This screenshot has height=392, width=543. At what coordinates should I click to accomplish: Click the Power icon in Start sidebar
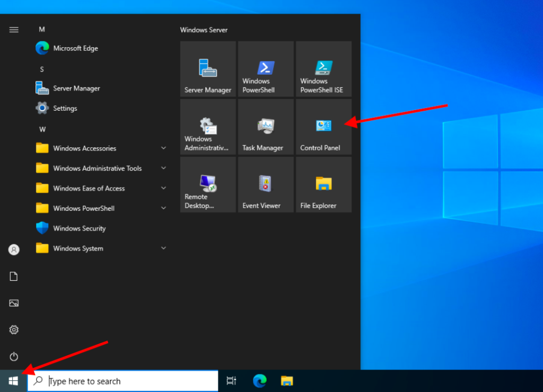[14, 357]
